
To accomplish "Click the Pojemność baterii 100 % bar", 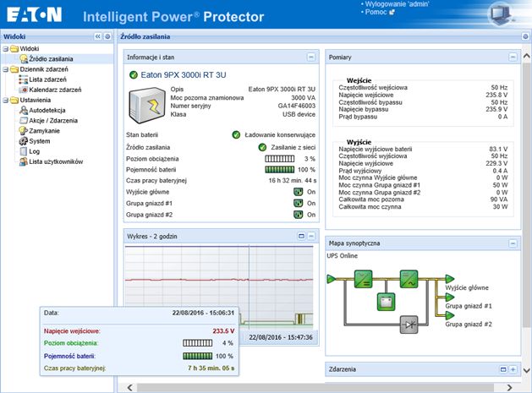I will [x=280, y=170].
